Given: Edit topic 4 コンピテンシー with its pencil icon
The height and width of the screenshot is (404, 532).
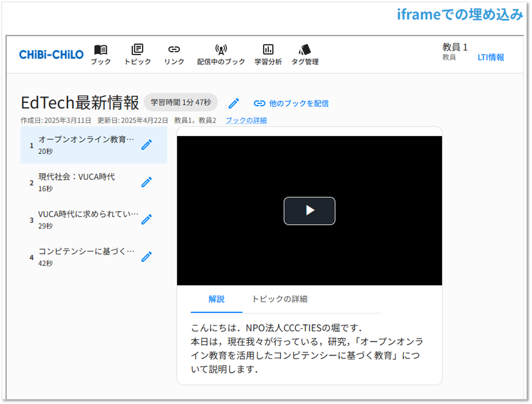Looking at the screenshot, I should (147, 257).
